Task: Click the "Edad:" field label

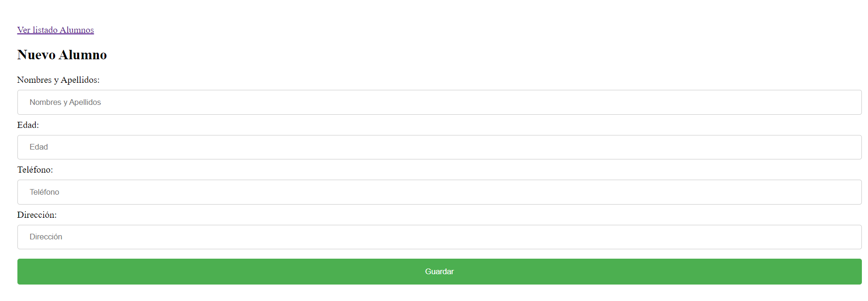Action: pos(28,125)
